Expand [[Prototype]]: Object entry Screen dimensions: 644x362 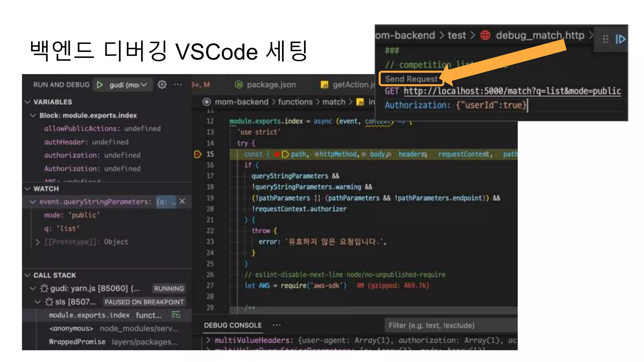click(x=38, y=242)
